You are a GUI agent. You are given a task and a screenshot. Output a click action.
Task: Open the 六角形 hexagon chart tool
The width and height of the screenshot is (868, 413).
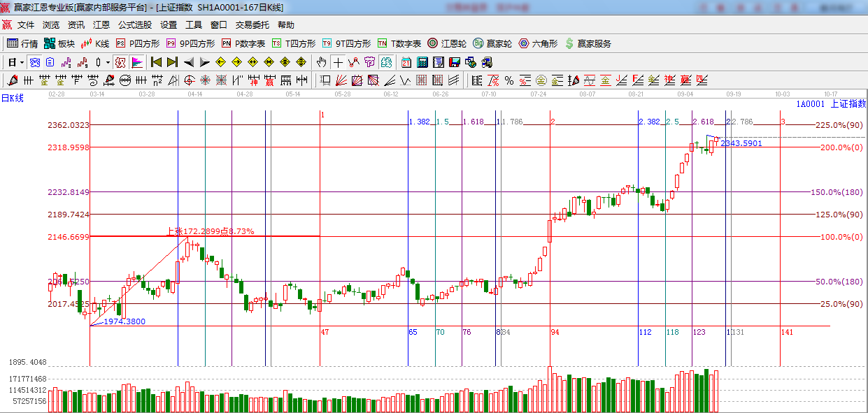click(x=538, y=43)
